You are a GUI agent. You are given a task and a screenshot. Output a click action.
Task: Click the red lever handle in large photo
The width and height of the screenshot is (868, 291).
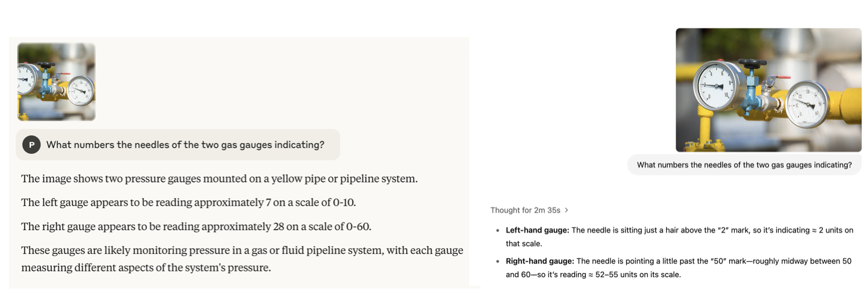pos(783,77)
